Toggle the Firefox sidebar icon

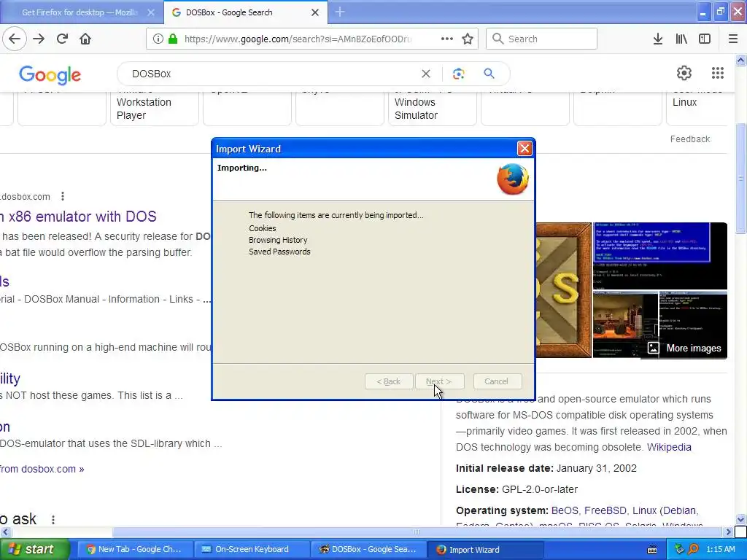coord(705,39)
